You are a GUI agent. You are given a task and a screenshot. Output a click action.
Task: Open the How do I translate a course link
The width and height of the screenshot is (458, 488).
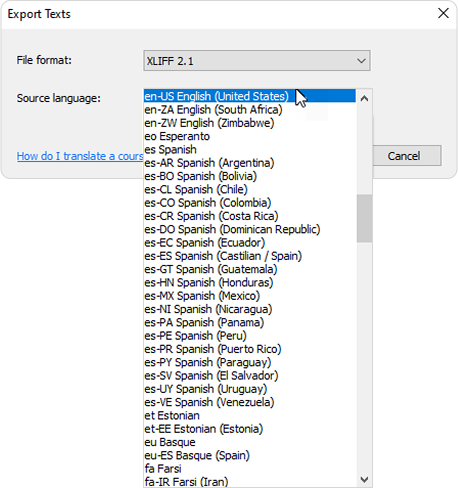80,156
